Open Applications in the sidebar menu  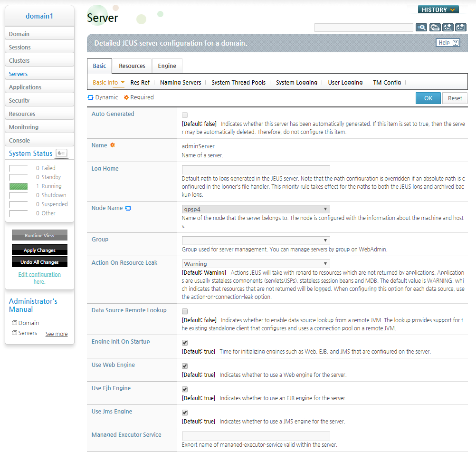[39, 87]
